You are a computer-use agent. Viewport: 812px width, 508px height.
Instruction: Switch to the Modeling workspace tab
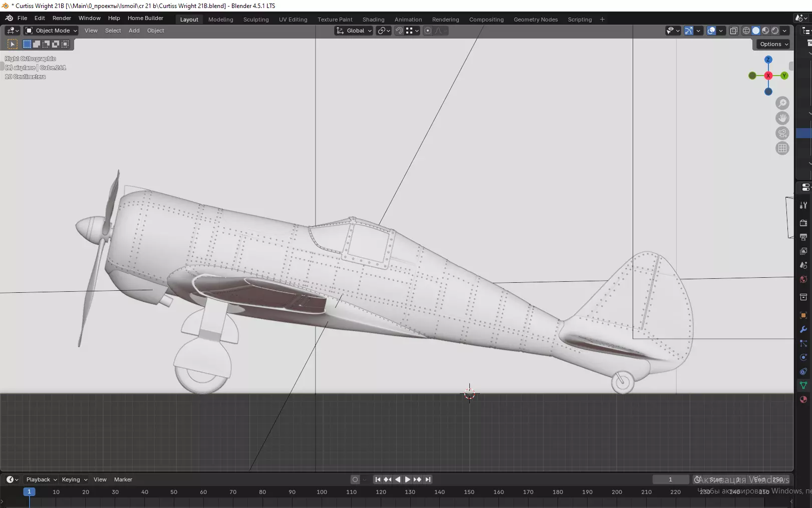[221, 20]
